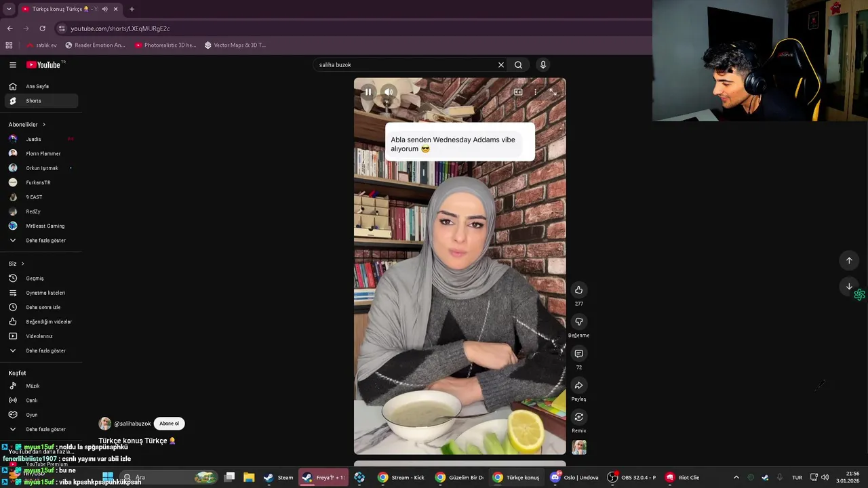Image resolution: width=868 pixels, height=488 pixels.
Task: Click the search magnifier button
Action: (x=518, y=65)
